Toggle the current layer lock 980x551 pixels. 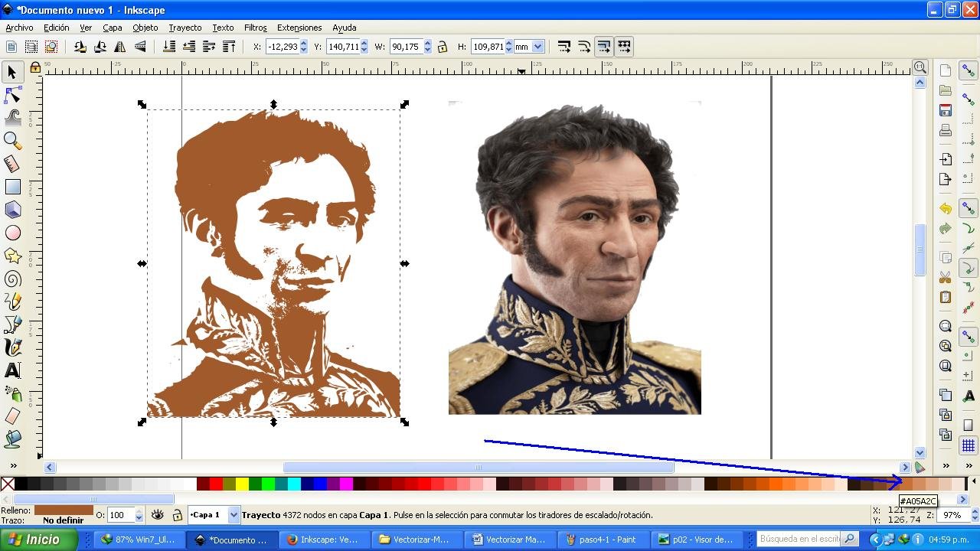click(x=177, y=515)
